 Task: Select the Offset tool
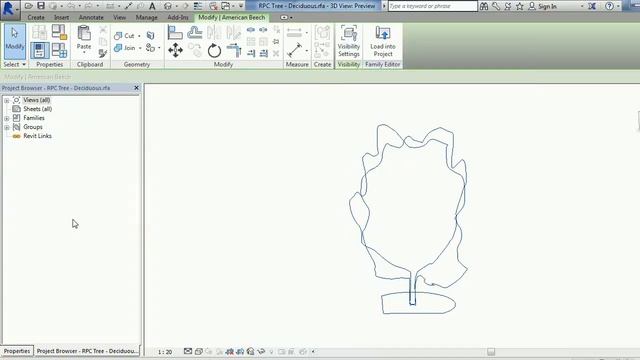click(195, 32)
